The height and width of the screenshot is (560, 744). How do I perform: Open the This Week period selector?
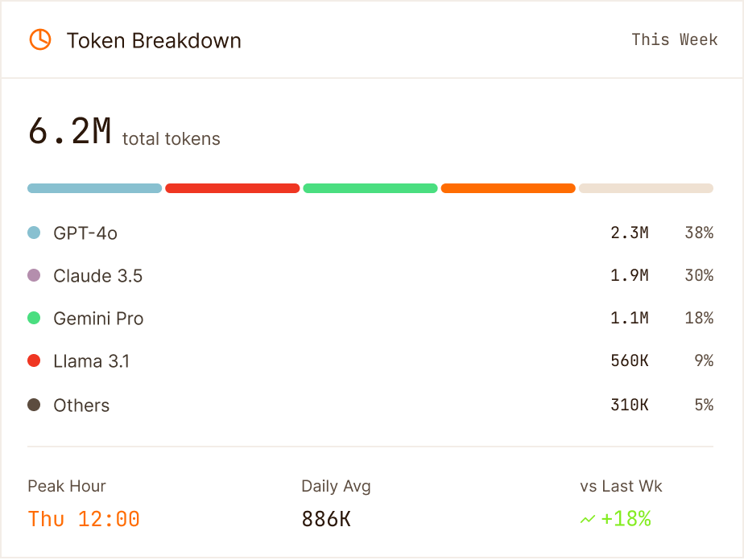pyautogui.click(x=674, y=40)
